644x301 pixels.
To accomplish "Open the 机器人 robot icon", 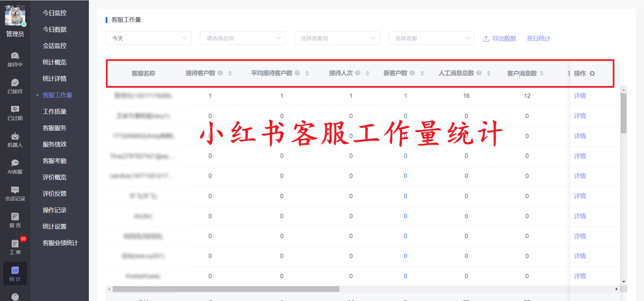I will [x=15, y=140].
